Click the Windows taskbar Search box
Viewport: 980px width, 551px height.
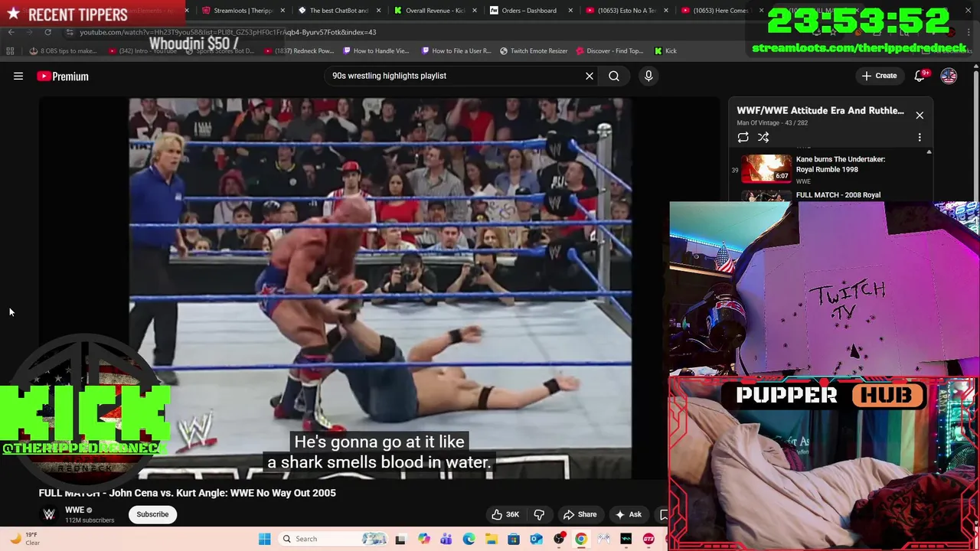[x=334, y=539]
